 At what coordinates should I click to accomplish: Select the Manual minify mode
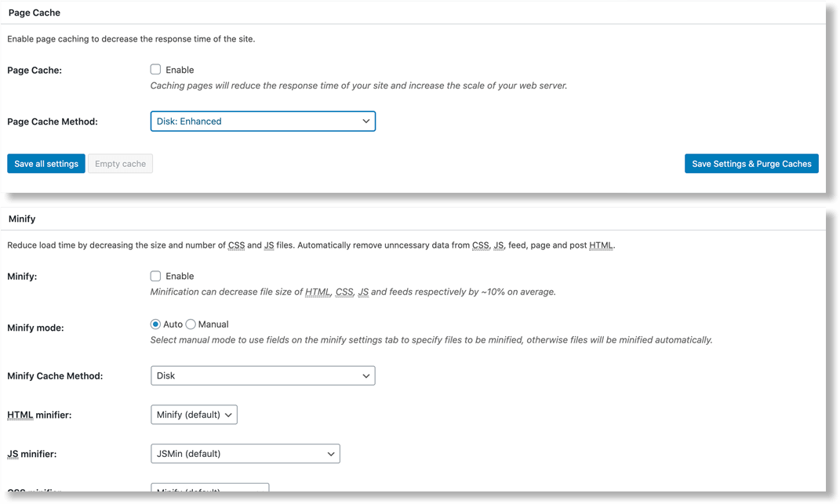coord(189,324)
